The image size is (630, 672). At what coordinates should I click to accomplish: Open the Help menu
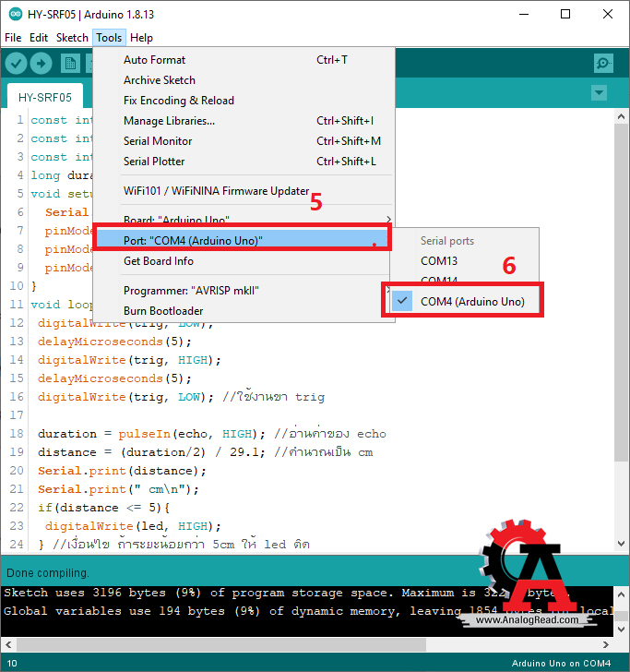[x=141, y=38]
